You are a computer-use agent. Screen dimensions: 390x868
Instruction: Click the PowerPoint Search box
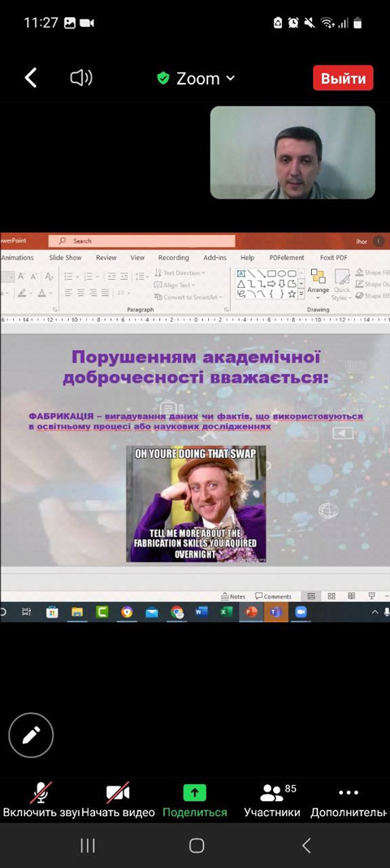(x=141, y=241)
